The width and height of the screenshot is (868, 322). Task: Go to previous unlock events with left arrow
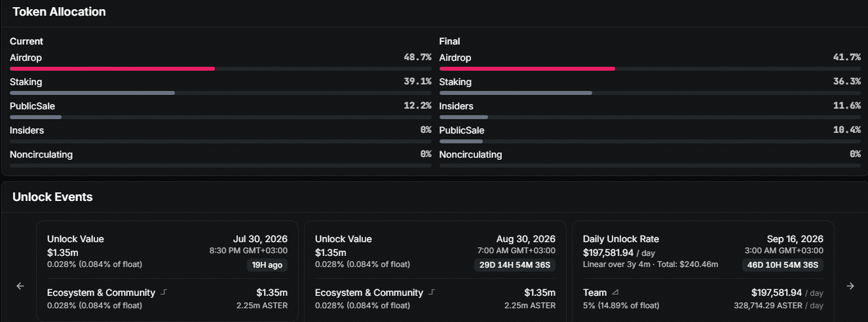click(20, 286)
